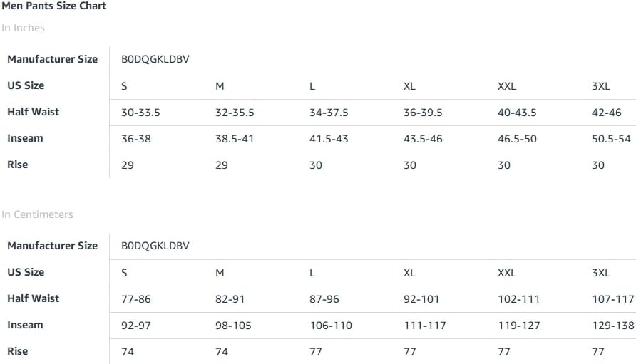Select the 3XL header in centimeters table
This screenshot has width=636, height=364.
pyautogui.click(x=601, y=272)
